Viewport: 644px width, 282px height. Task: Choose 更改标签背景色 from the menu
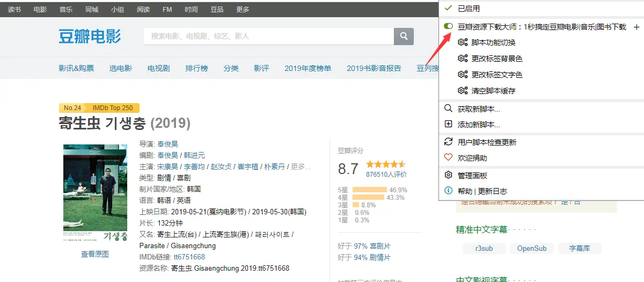497,59
